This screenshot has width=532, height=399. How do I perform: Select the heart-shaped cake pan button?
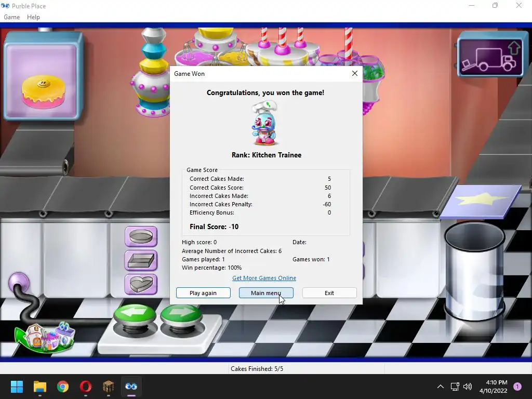pos(141,284)
